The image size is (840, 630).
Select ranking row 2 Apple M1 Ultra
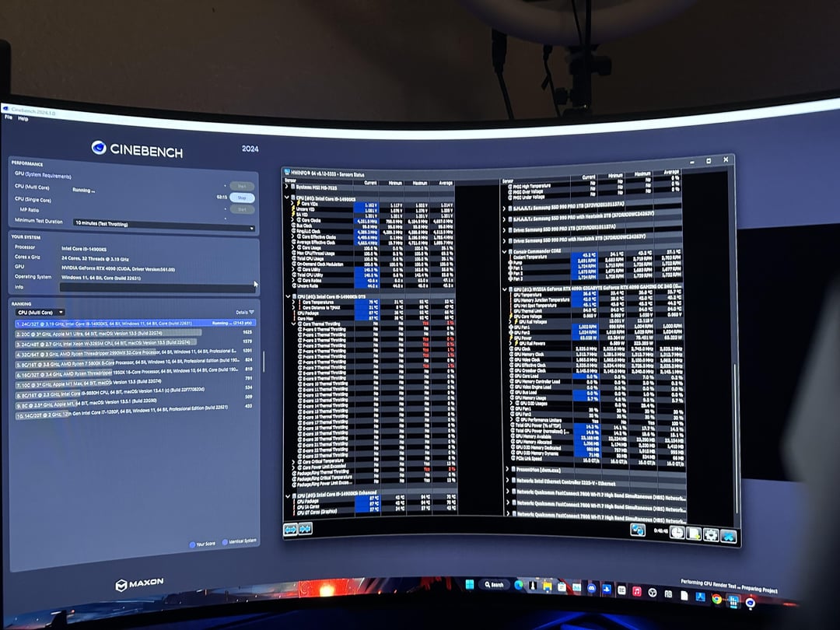[x=135, y=333]
